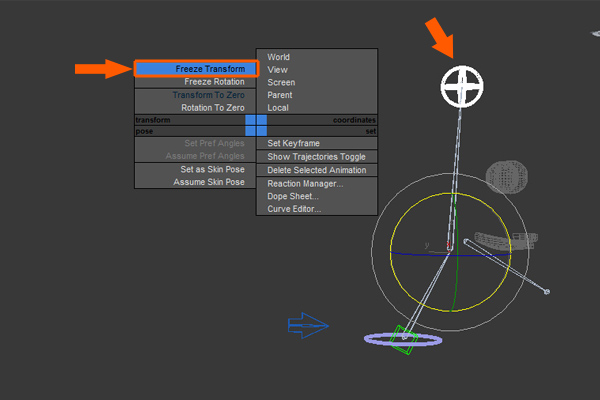Choose Local coordinate system

coord(317,108)
